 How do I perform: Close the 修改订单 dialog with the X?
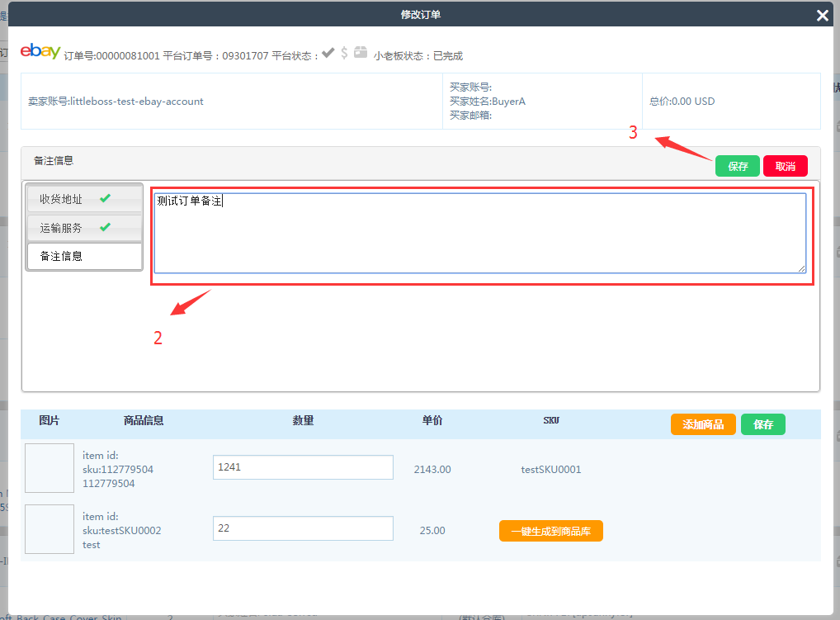tap(822, 15)
